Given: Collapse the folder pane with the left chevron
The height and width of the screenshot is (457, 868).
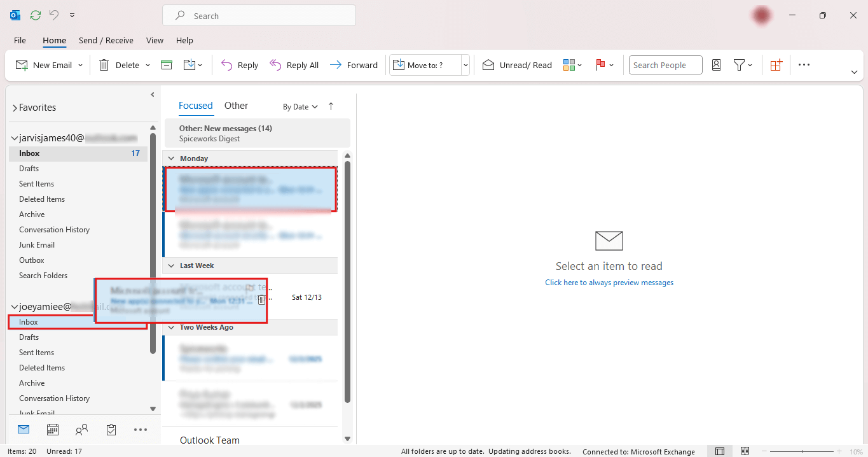Looking at the screenshot, I should (152, 94).
